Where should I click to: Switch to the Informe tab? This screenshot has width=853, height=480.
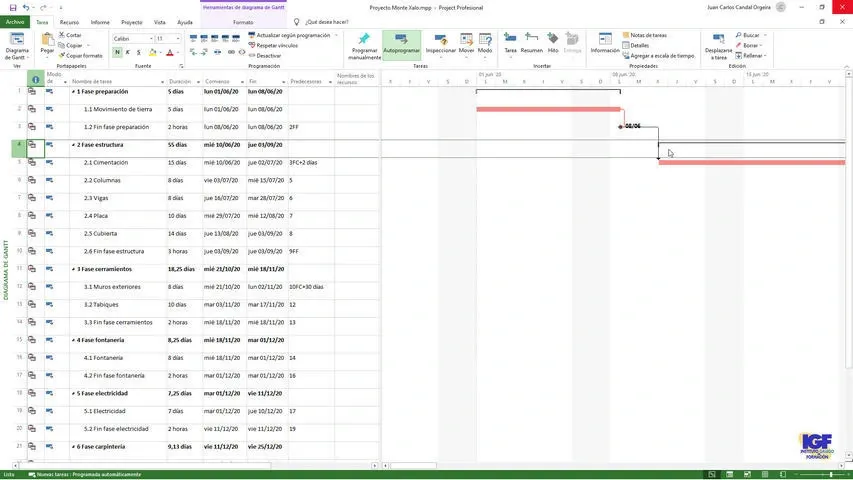coord(100,22)
